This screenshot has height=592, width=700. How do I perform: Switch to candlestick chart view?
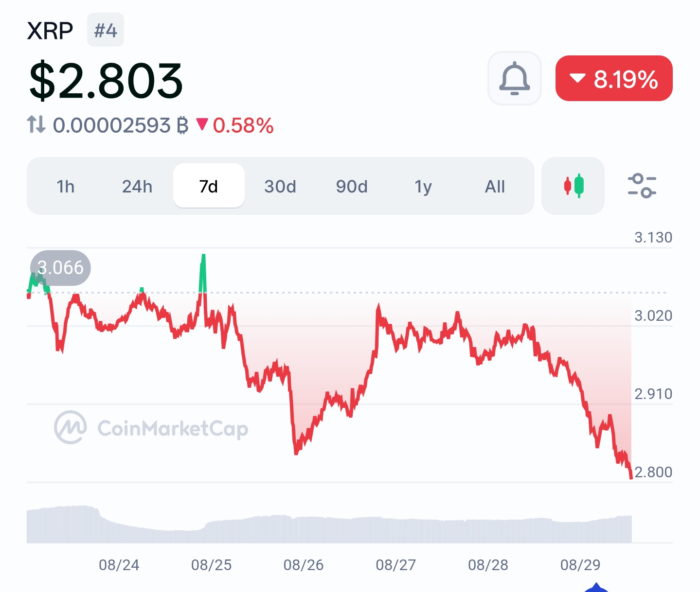573,186
